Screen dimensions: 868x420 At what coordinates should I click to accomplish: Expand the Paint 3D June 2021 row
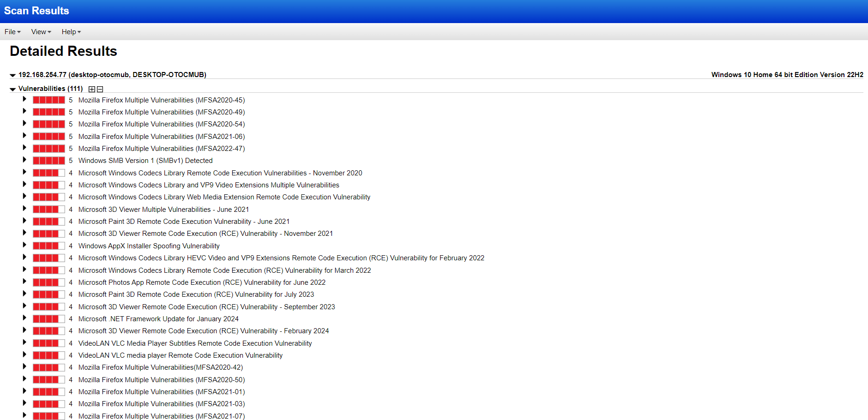click(x=24, y=221)
